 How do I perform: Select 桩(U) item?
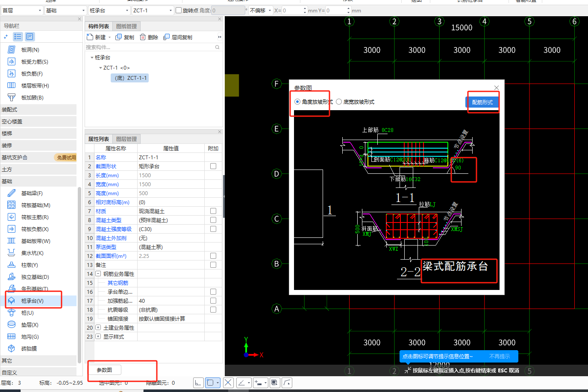pyautogui.click(x=27, y=313)
